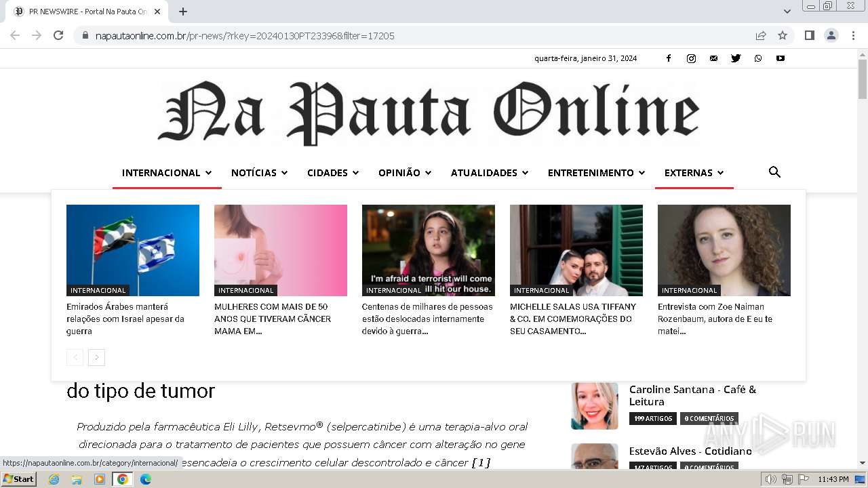
Task: Open the WhatsApp social icon
Action: coord(758,58)
